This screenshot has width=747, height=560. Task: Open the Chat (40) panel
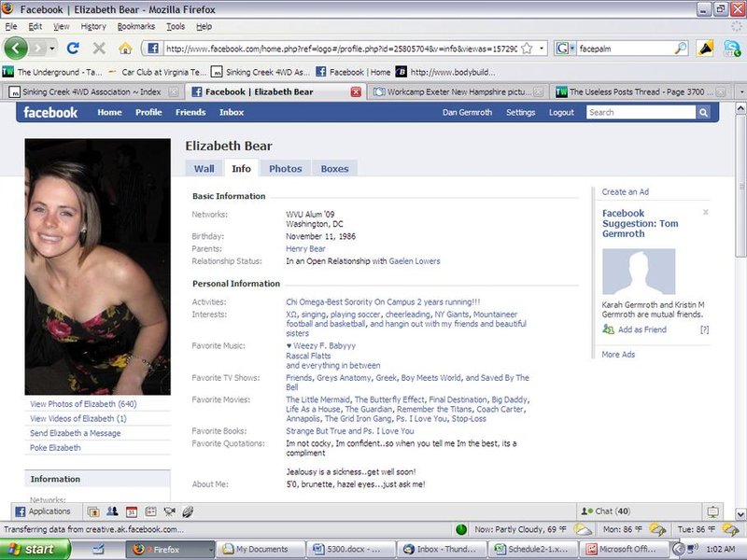point(605,511)
